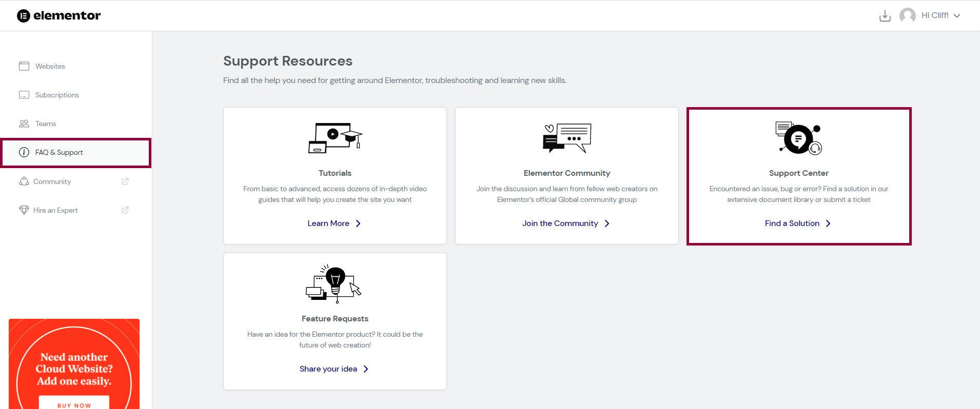Image resolution: width=980 pixels, height=409 pixels.
Task: Click the Need another Cloud Website banner
Action: click(x=74, y=364)
